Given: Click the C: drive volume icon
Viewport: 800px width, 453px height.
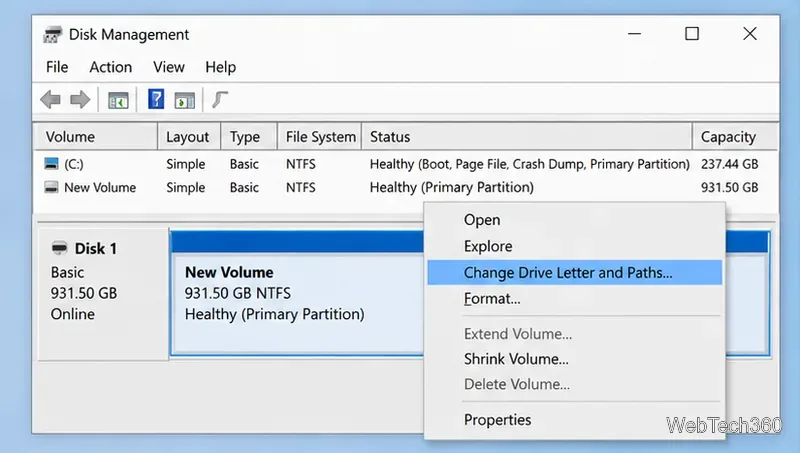Looking at the screenshot, I should pos(52,164).
